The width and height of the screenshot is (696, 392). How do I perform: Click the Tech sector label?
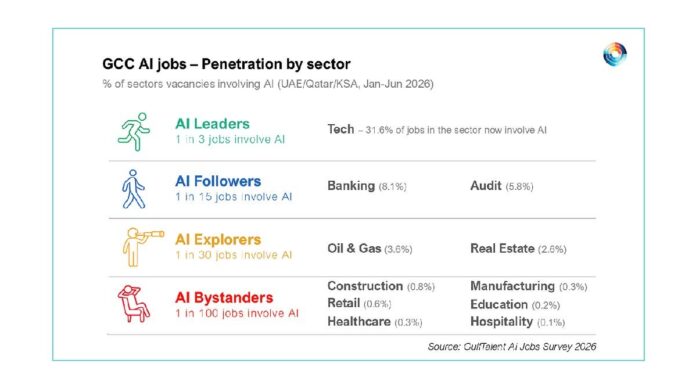click(x=340, y=129)
